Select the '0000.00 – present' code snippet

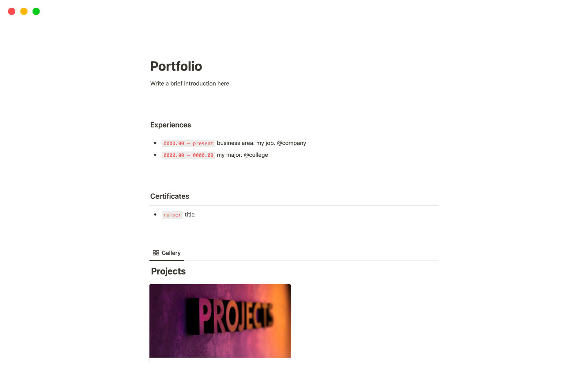[x=188, y=143]
